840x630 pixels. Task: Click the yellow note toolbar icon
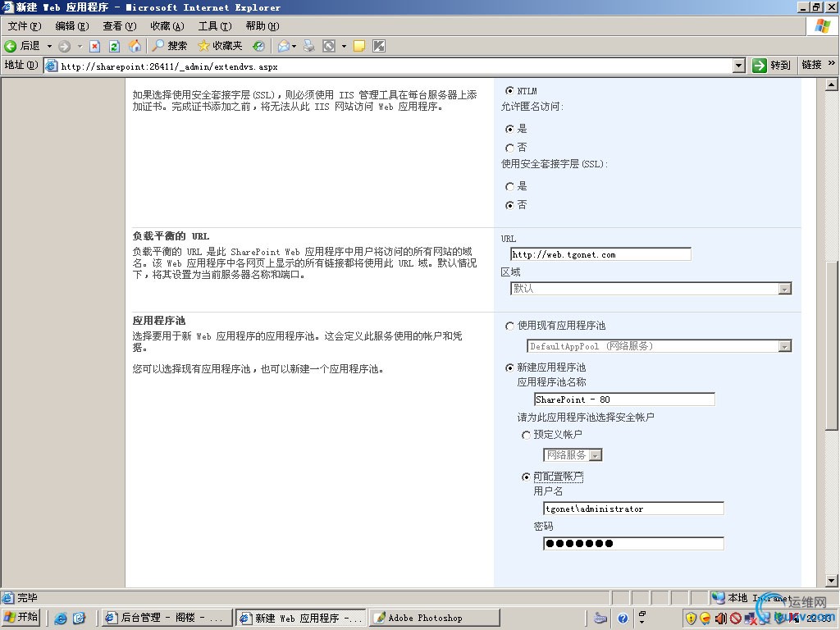pos(359,47)
